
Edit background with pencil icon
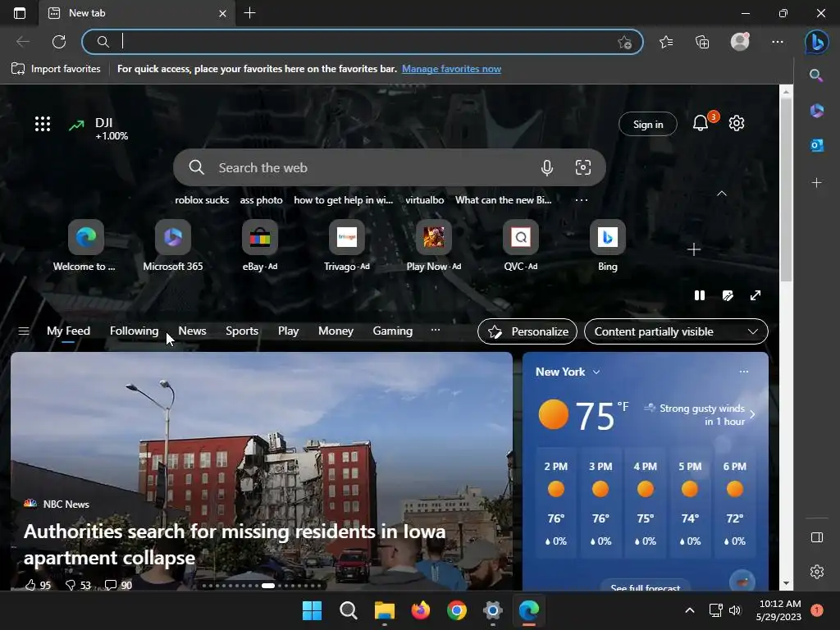pyautogui.click(x=728, y=295)
